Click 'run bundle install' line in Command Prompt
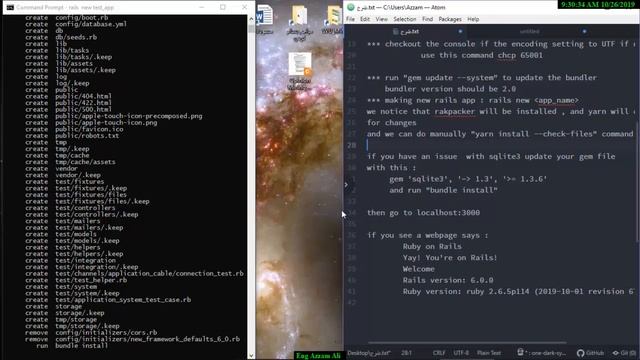This screenshot has height=360, width=640. pyautogui.click(x=72, y=345)
